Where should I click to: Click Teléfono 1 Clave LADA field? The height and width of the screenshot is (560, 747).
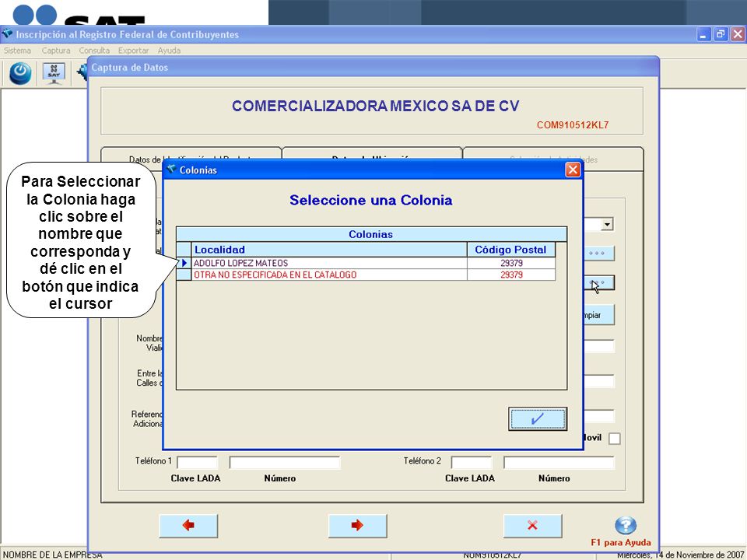197,462
